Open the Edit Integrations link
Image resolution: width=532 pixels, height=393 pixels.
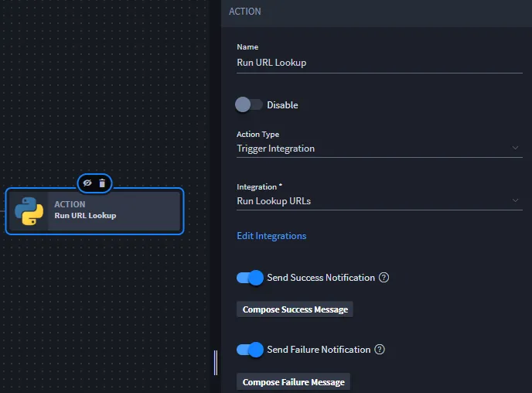click(x=271, y=236)
